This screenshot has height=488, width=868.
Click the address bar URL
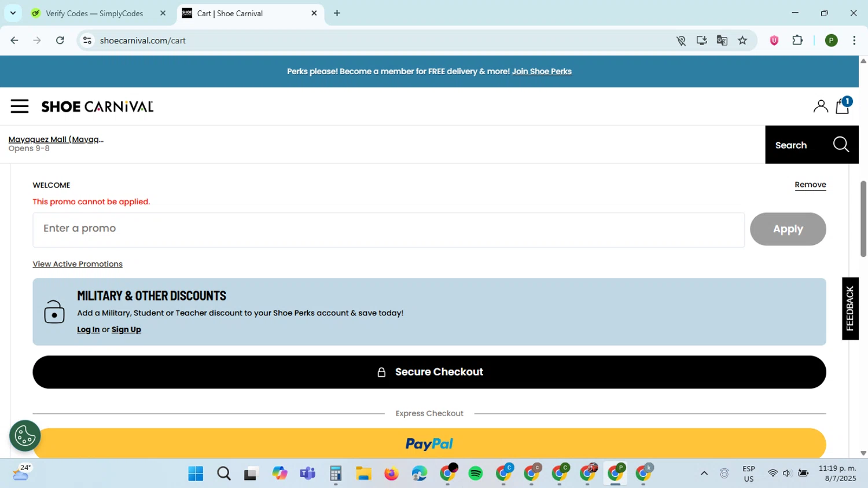pos(142,41)
